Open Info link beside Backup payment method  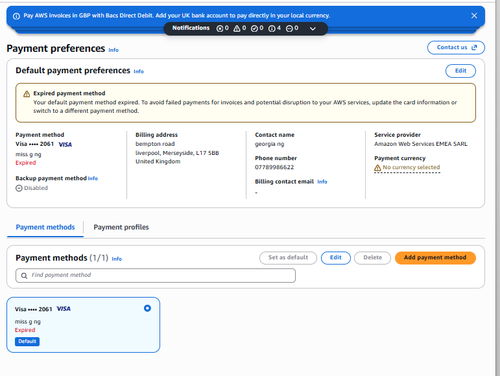(93, 178)
